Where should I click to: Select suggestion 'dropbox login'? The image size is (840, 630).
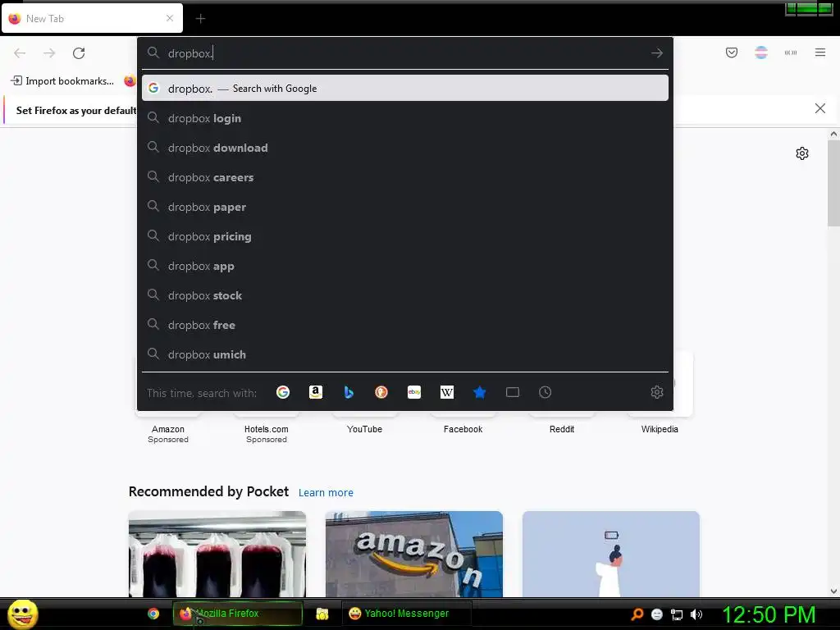point(405,118)
